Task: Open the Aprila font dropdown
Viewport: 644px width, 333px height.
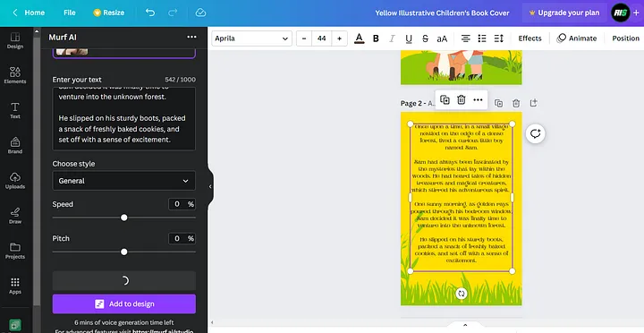Action: point(251,38)
